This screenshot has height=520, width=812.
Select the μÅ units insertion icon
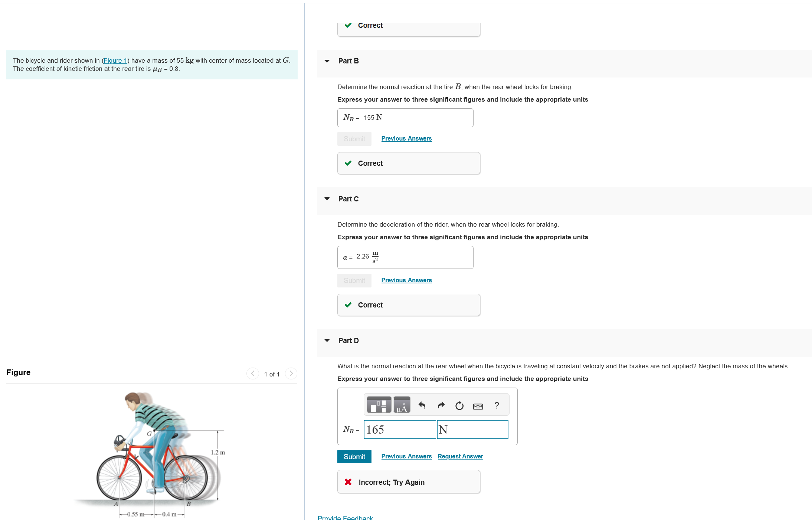401,405
